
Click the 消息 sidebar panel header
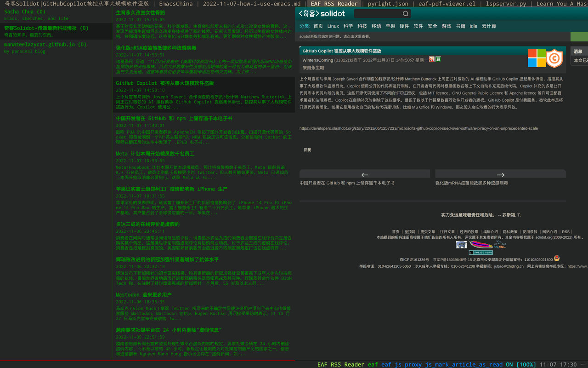[579, 51]
